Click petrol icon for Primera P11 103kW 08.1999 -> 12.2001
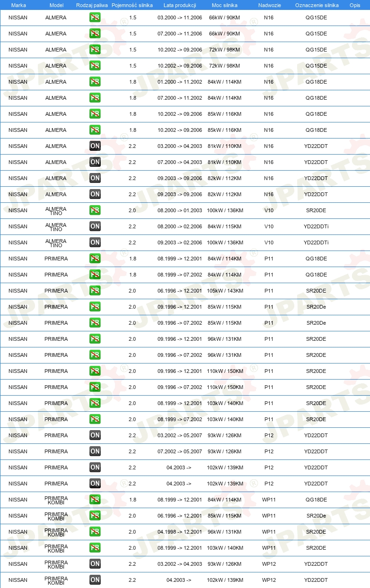The height and width of the screenshot is (588, 370). (95, 403)
